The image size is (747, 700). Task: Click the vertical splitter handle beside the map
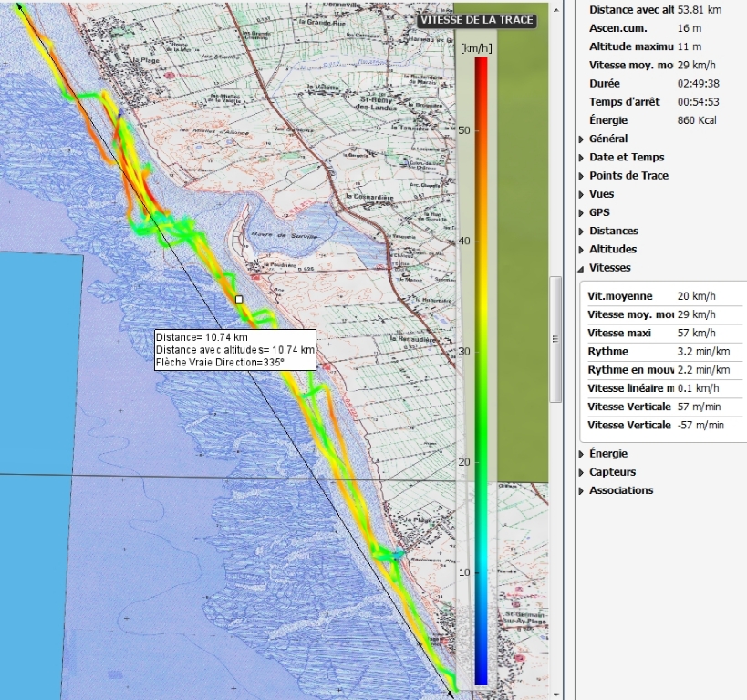[554, 337]
